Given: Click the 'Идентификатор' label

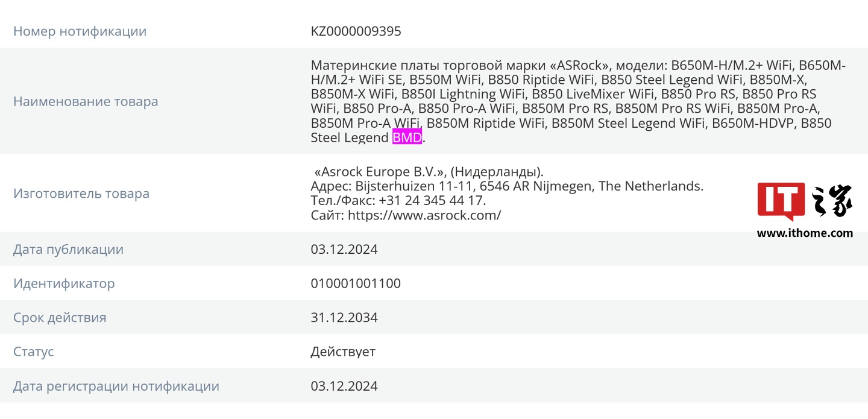Looking at the screenshot, I should pyautogui.click(x=64, y=283).
